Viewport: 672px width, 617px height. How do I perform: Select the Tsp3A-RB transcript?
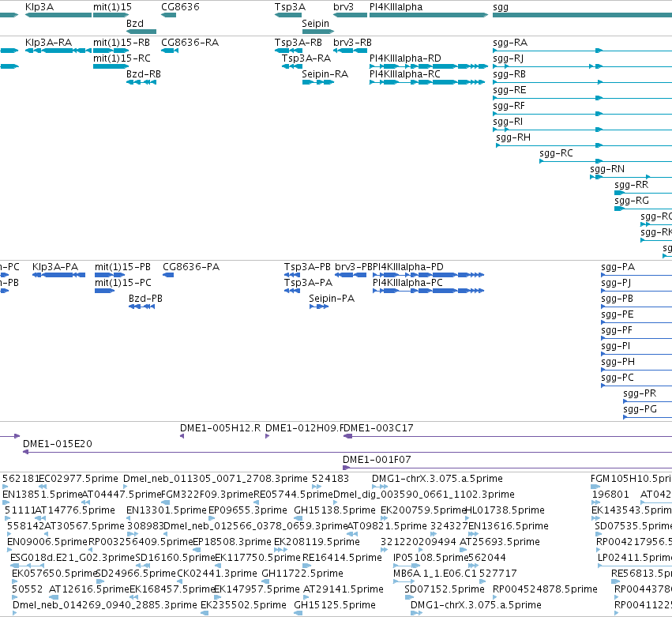coord(288,51)
